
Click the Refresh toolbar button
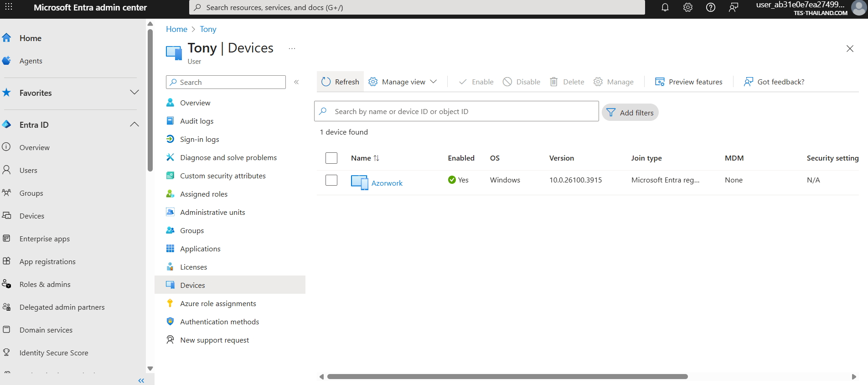click(340, 82)
